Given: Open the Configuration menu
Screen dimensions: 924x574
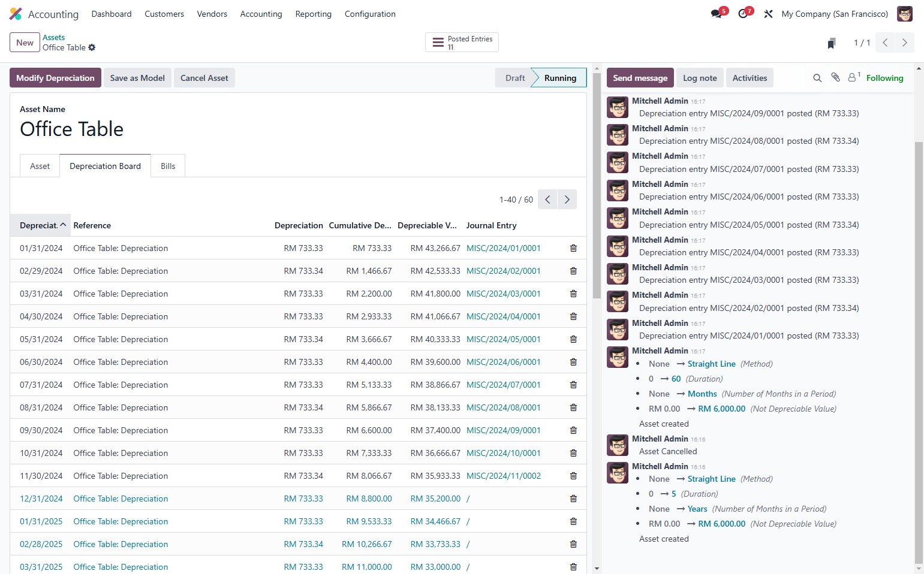Looking at the screenshot, I should coord(370,14).
